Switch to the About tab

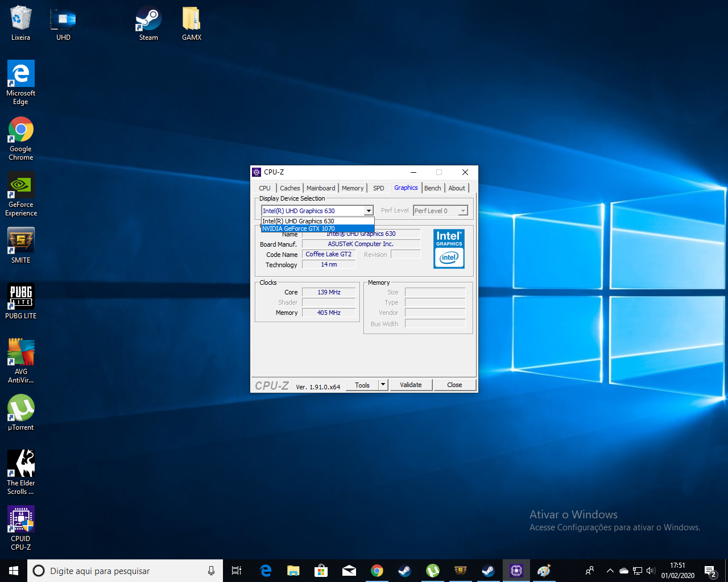(457, 188)
